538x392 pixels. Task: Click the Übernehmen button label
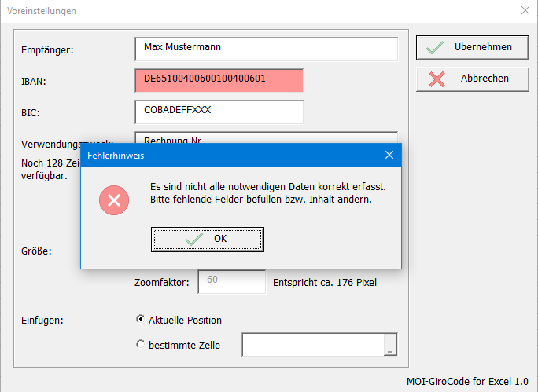pos(483,47)
